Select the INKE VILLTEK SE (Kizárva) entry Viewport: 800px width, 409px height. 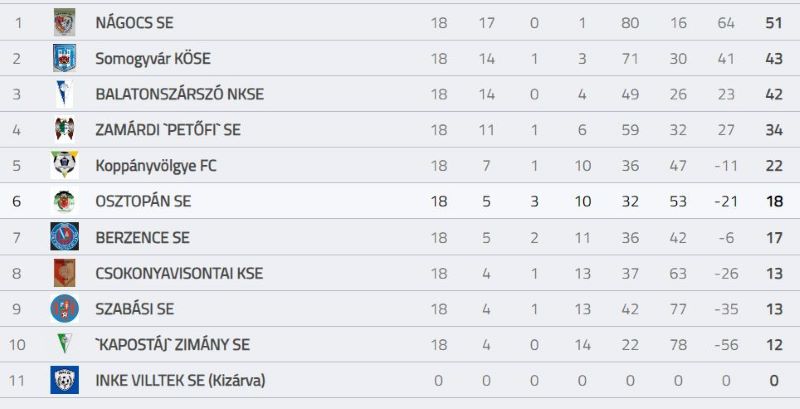tap(180, 380)
